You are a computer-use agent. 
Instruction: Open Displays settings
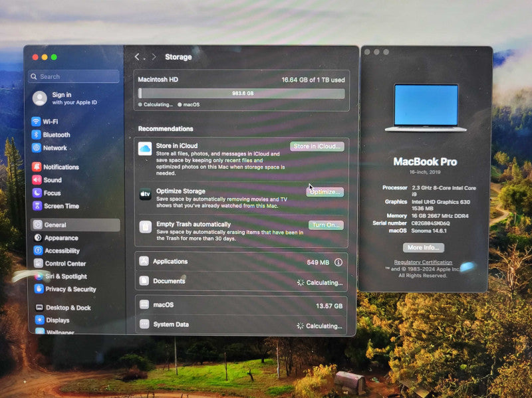coord(53,320)
